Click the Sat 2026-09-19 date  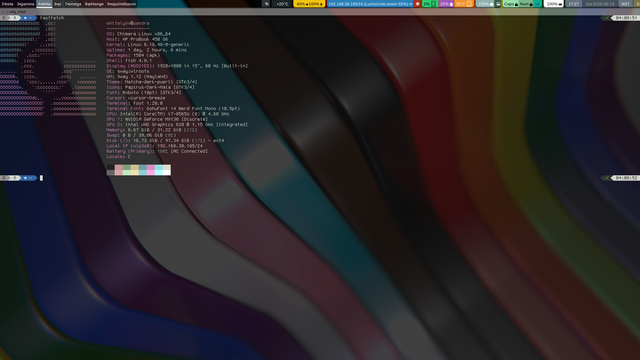coord(600,4)
